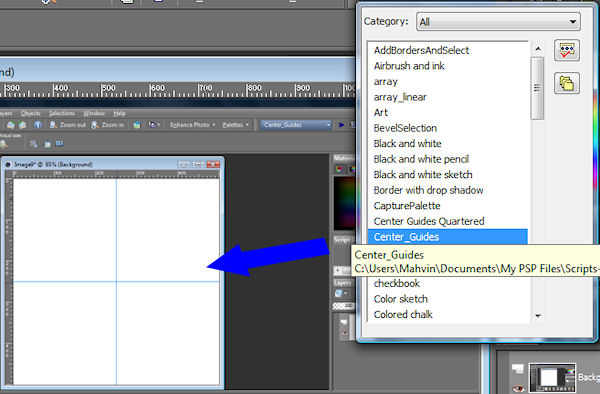Image resolution: width=600 pixels, height=394 pixels.
Task: Open the Selections menu
Action: point(62,113)
